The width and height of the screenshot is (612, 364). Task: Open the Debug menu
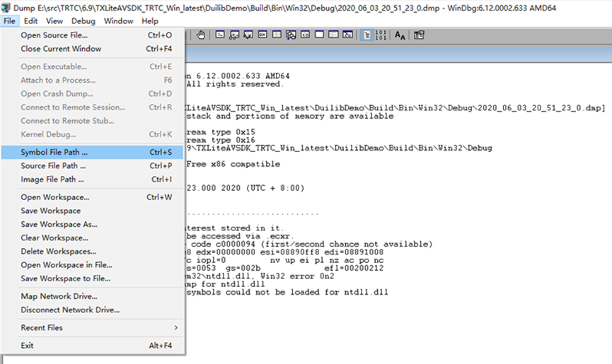coord(83,21)
